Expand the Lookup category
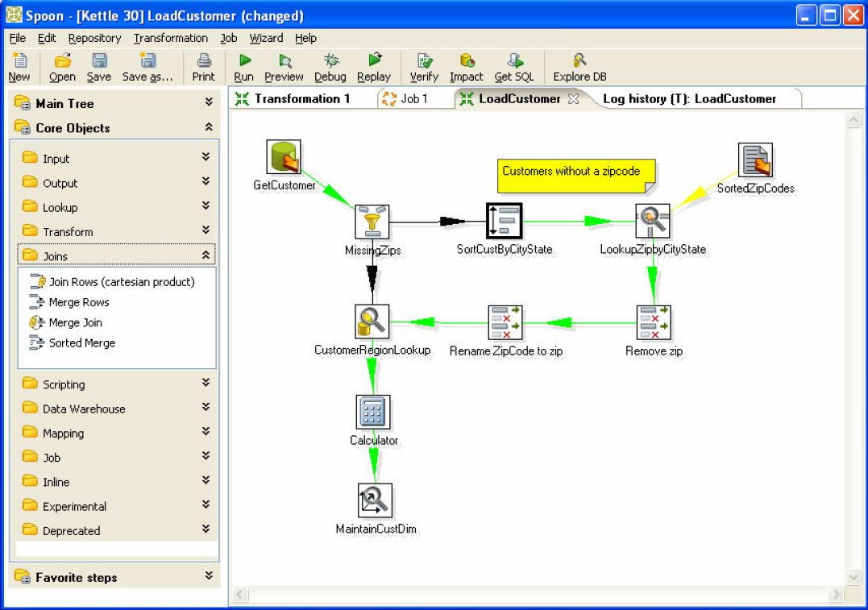The image size is (868, 610). (206, 206)
